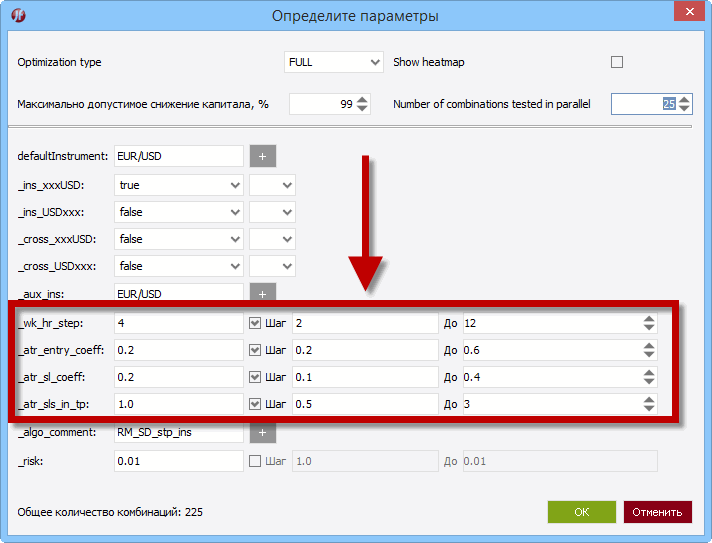712x543 pixels.
Task: Click the _atr_entry_coeff start value 0.2 field
Action: click(179, 350)
